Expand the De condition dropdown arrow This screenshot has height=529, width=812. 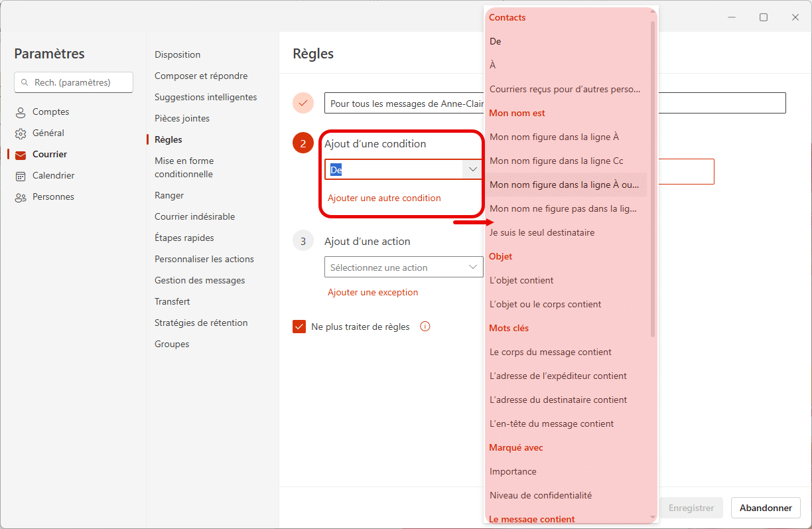473,170
